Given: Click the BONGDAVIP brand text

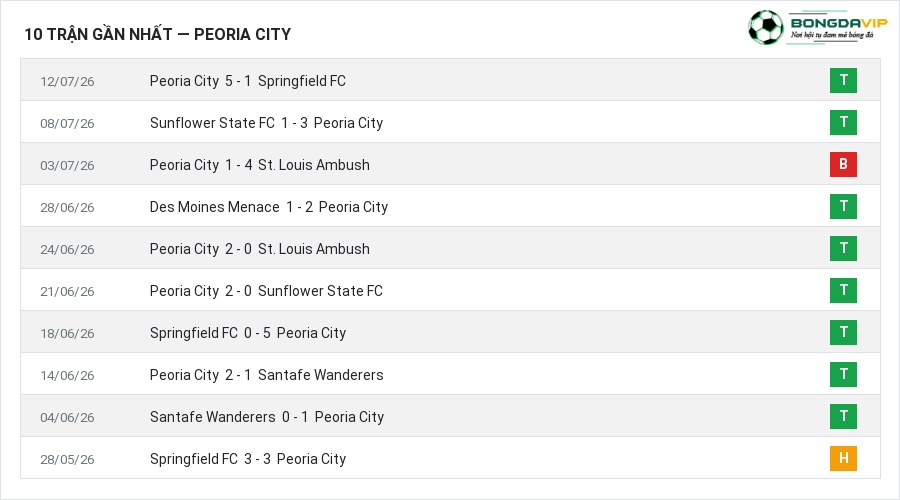Looking at the screenshot, I should (x=839, y=22).
